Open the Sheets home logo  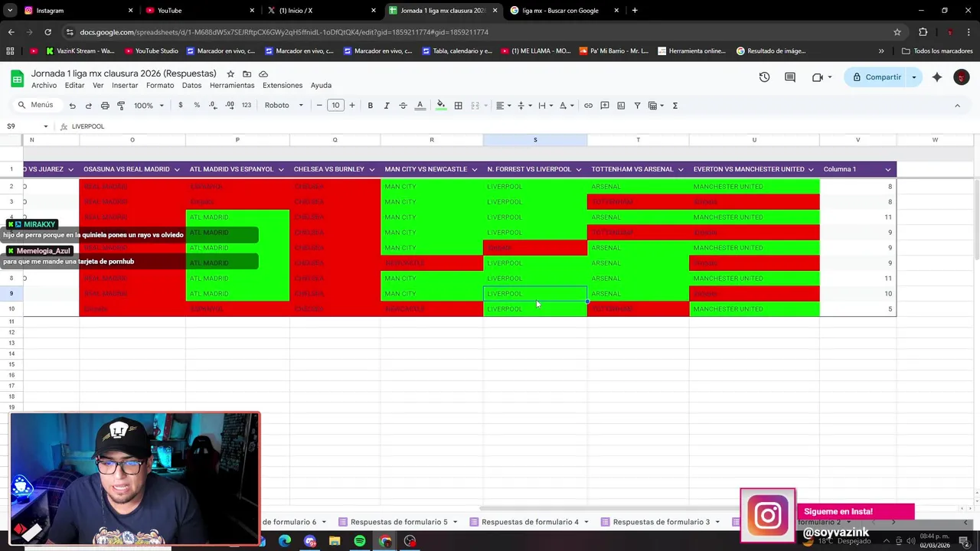pyautogui.click(x=16, y=78)
